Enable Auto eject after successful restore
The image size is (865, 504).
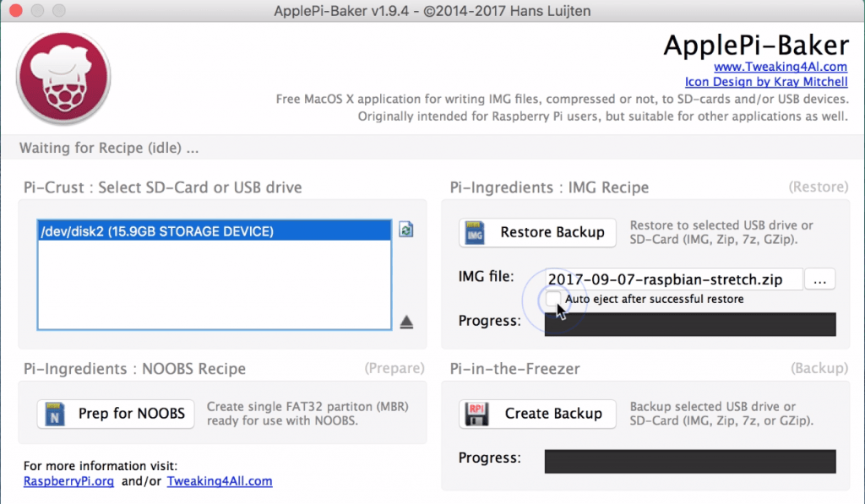(552, 299)
